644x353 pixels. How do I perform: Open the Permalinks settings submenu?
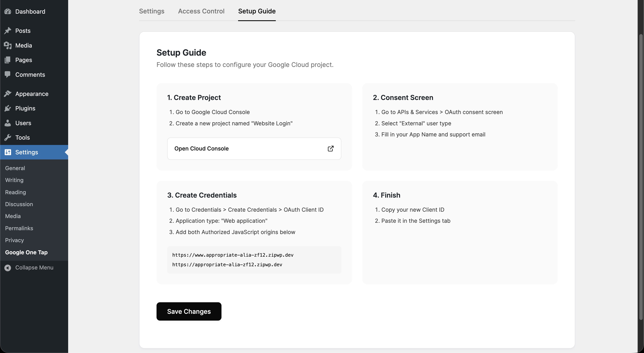19,228
